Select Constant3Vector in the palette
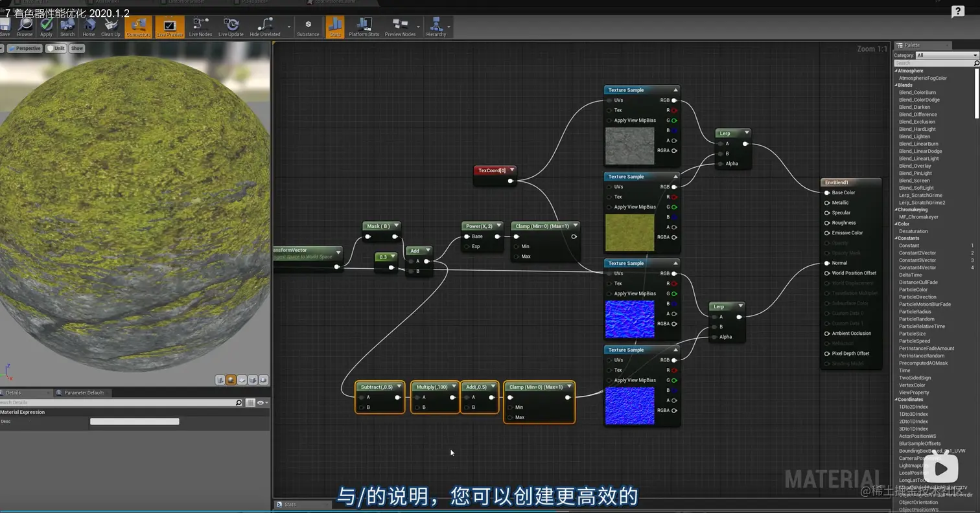 click(917, 260)
